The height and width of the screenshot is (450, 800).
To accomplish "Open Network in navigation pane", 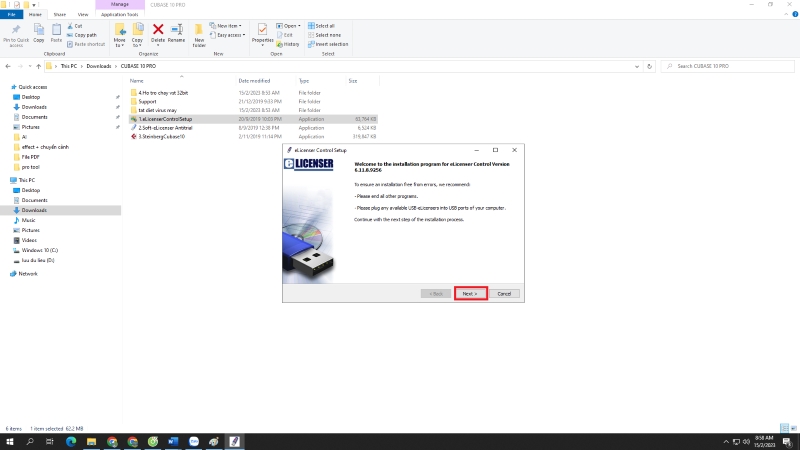I will pos(28,274).
